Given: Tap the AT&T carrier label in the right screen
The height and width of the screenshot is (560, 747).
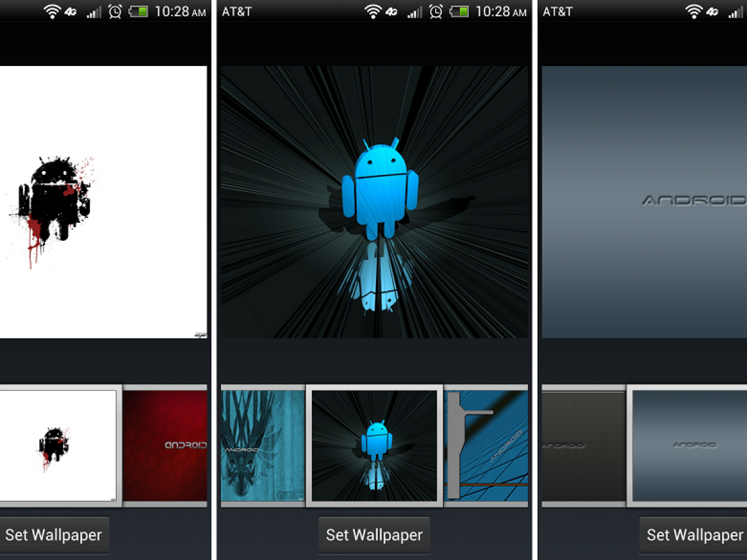Looking at the screenshot, I should click(x=558, y=11).
